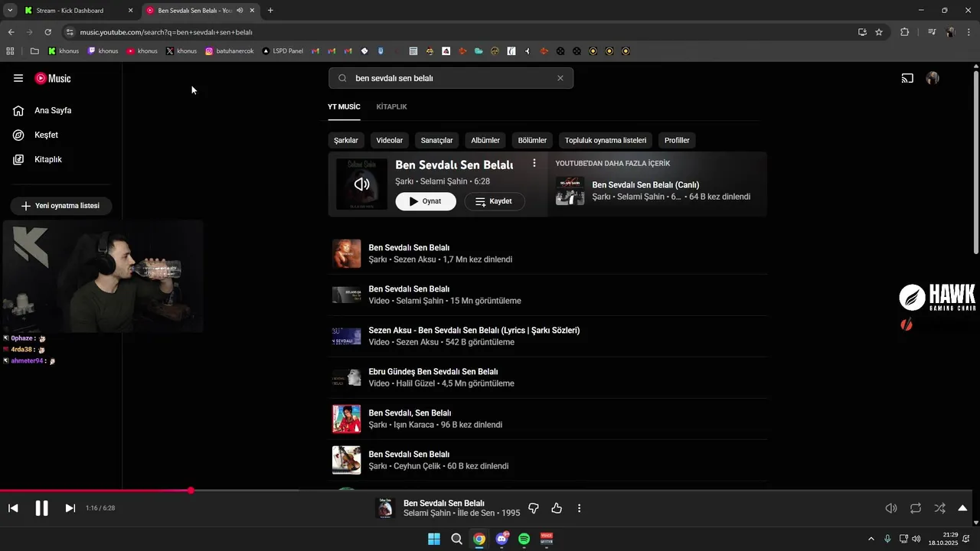The width and height of the screenshot is (980, 551).
Task: Open Selami Şahin video with 15 Mn görüntüleme
Action: coord(547,295)
